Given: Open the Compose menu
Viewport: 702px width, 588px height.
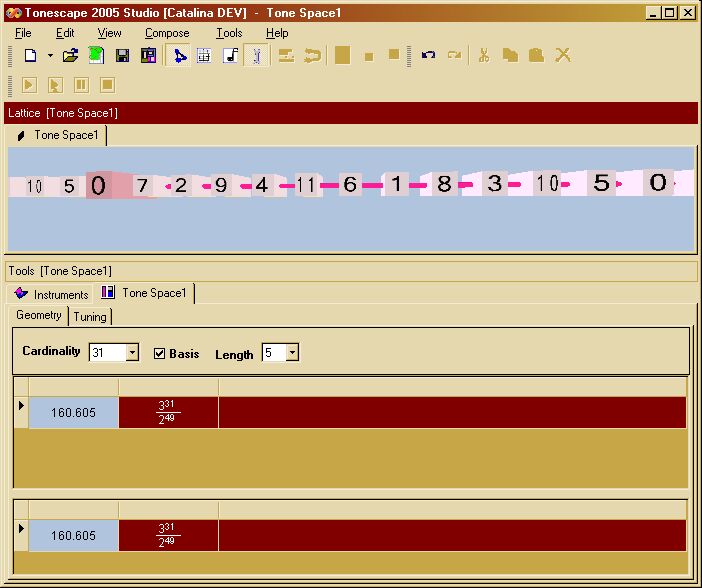Looking at the screenshot, I should coord(167,33).
